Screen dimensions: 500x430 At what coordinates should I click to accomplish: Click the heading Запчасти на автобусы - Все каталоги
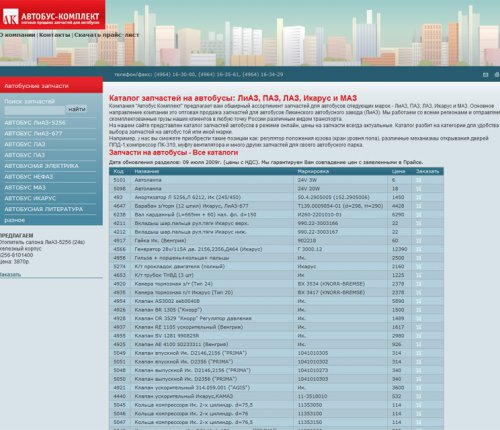click(174, 153)
